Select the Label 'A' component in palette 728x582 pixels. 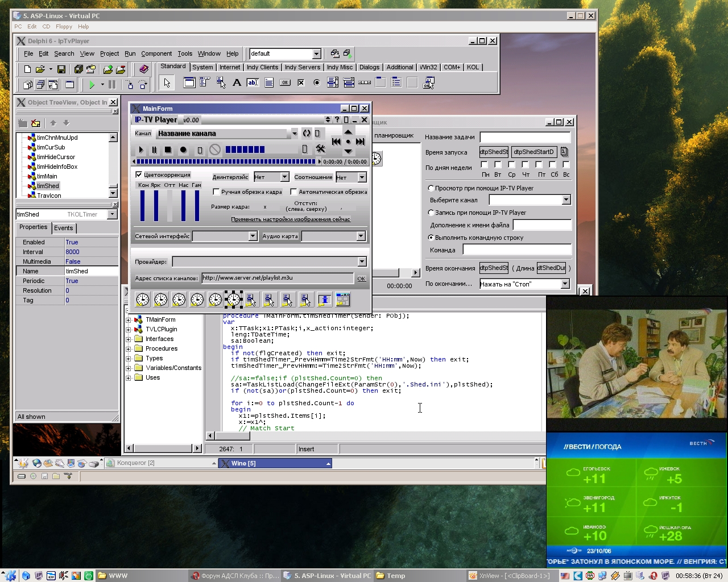[x=237, y=82]
